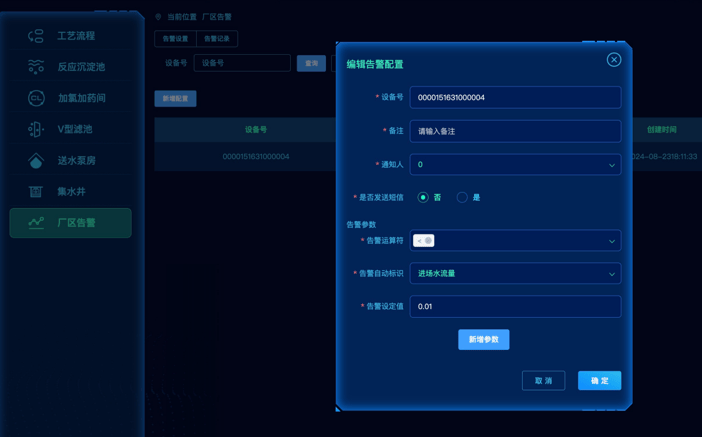Select 是 for 是否发送短信
The width and height of the screenshot is (702, 437).
point(462,197)
